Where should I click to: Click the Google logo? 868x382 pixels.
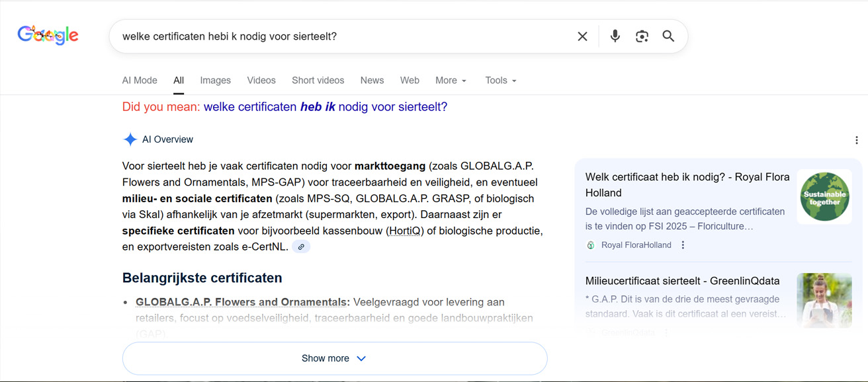48,36
